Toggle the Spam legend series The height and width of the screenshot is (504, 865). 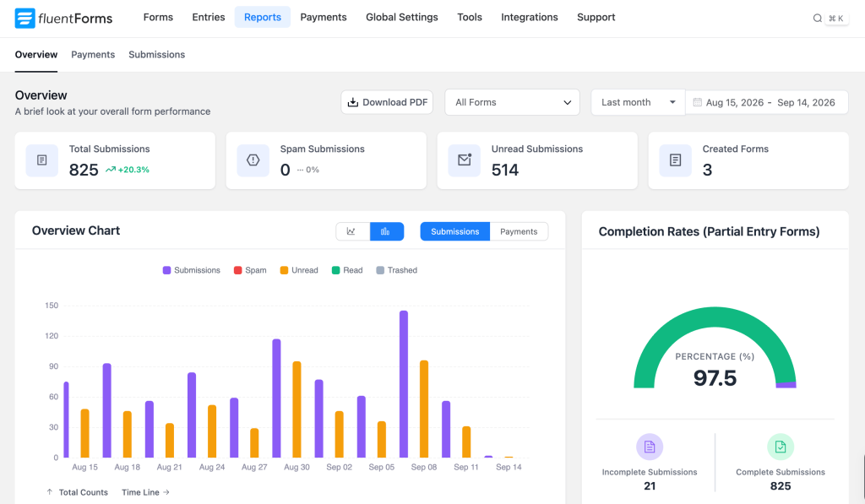coord(250,270)
